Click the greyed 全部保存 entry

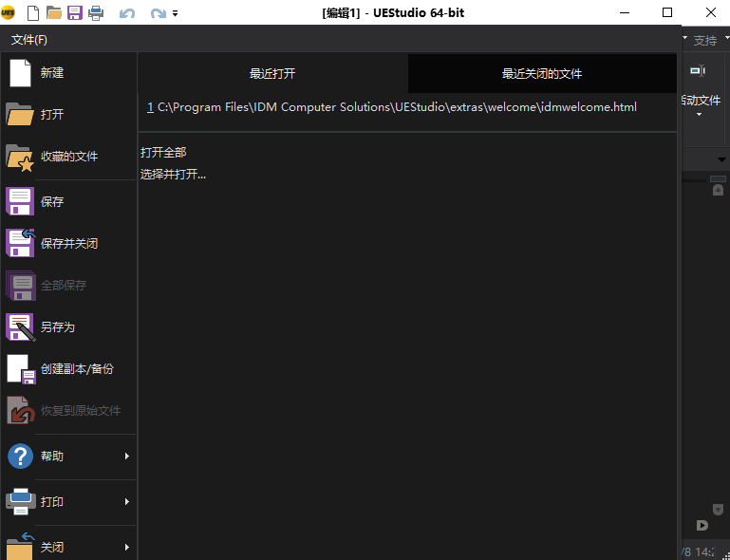pyautogui.click(x=68, y=286)
